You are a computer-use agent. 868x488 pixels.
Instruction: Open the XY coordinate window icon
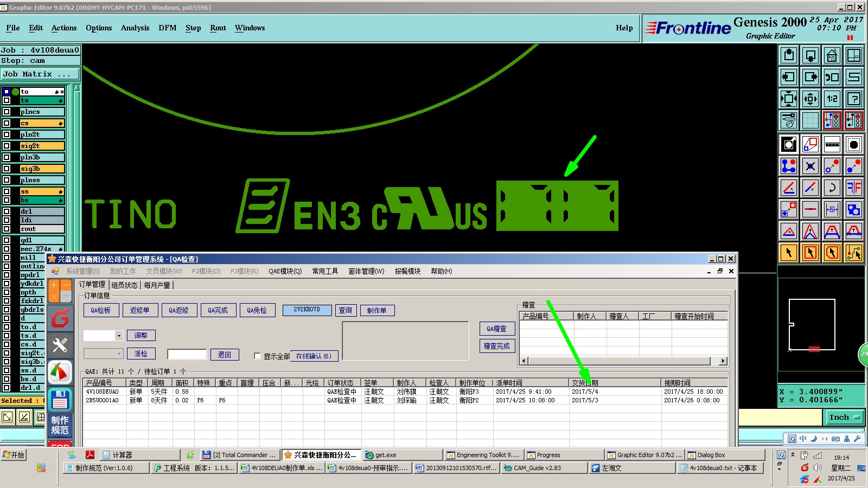pos(854,55)
